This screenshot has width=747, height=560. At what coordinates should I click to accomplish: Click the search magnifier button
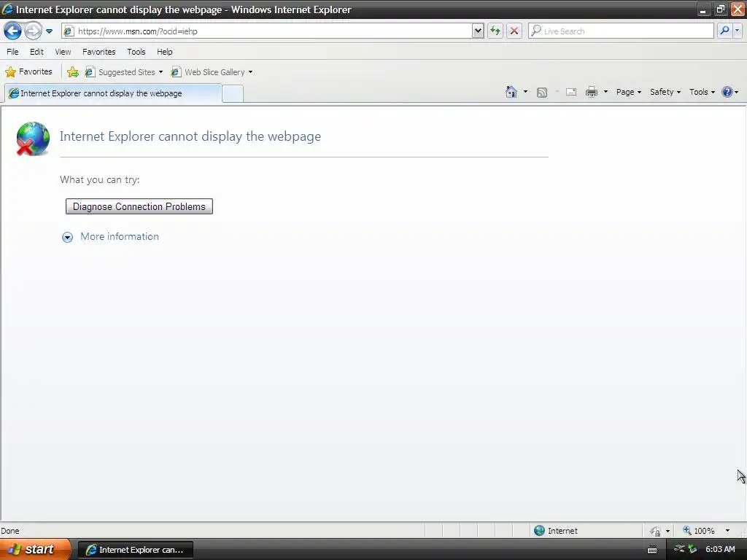[x=724, y=31]
